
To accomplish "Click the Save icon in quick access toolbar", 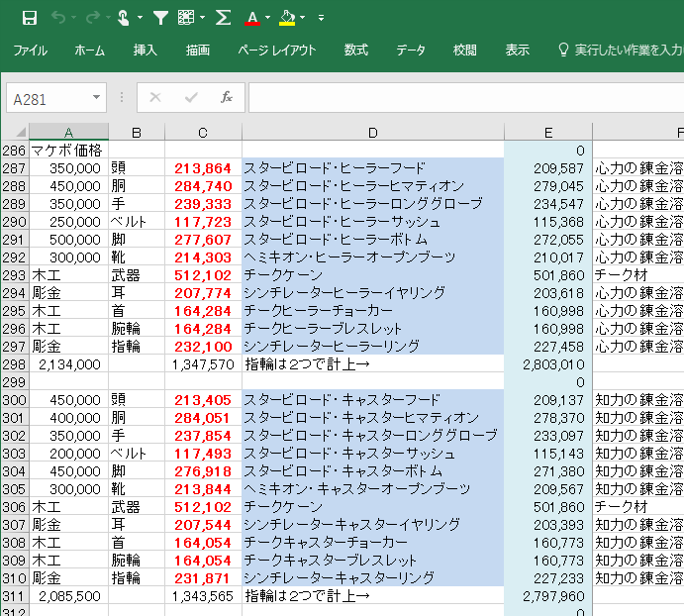I will pyautogui.click(x=29, y=18).
